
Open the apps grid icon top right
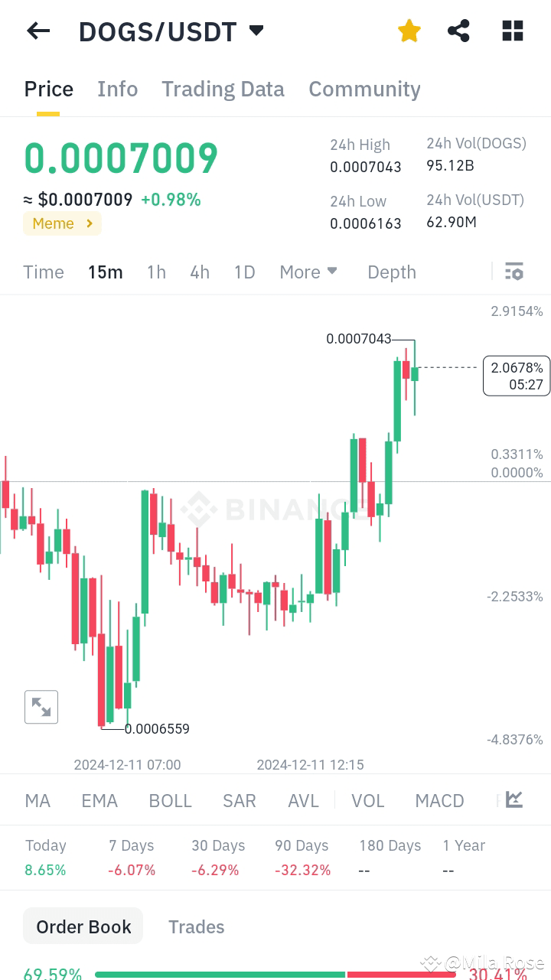point(511,31)
